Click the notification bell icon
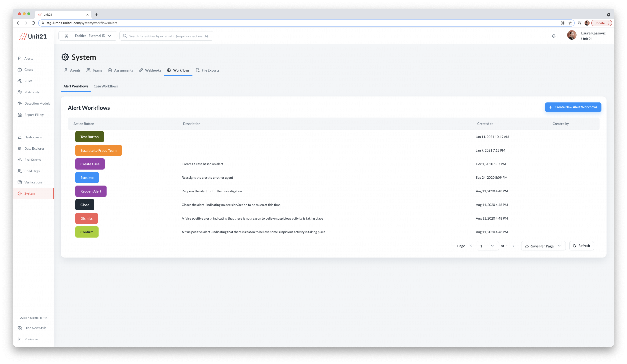 pyautogui.click(x=554, y=36)
